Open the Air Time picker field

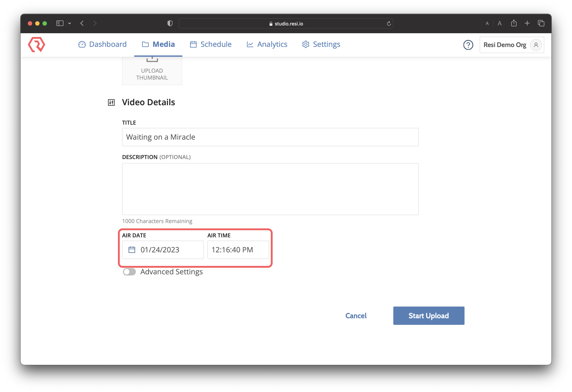(x=238, y=250)
